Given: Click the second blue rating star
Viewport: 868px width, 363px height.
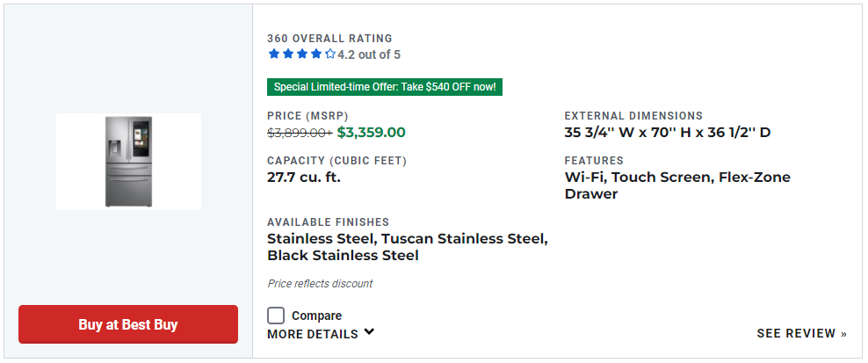Looking at the screenshot, I should coord(288,54).
